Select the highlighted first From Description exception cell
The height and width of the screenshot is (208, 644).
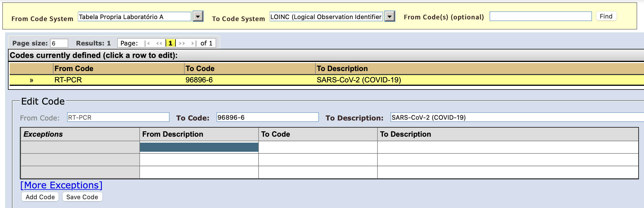(199, 147)
